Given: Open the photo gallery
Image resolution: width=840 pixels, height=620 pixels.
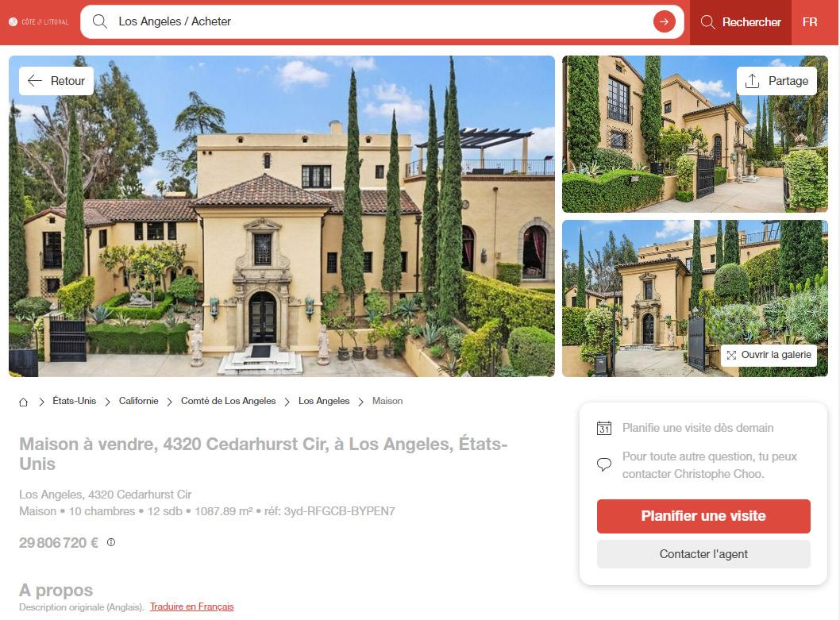Looking at the screenshot, I should coord(769,355).
